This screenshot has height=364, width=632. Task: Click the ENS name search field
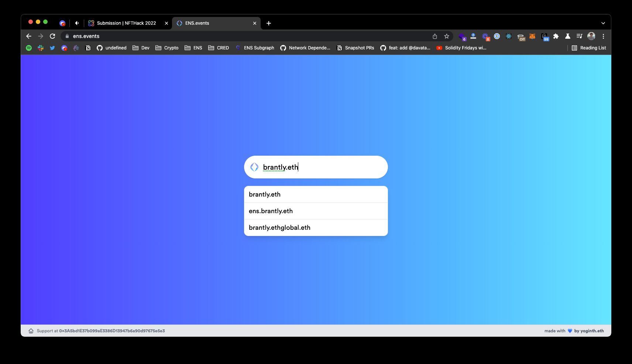[x=316, y=167]
